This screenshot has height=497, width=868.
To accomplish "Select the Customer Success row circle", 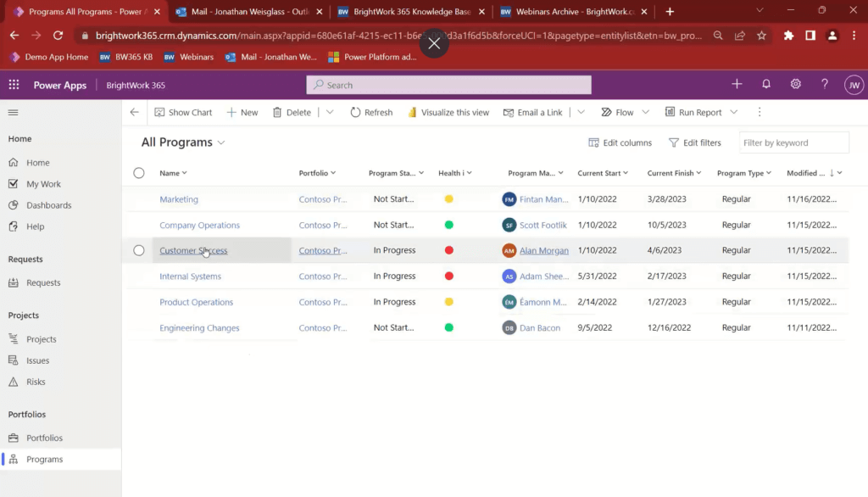I will tap(138, 249).
